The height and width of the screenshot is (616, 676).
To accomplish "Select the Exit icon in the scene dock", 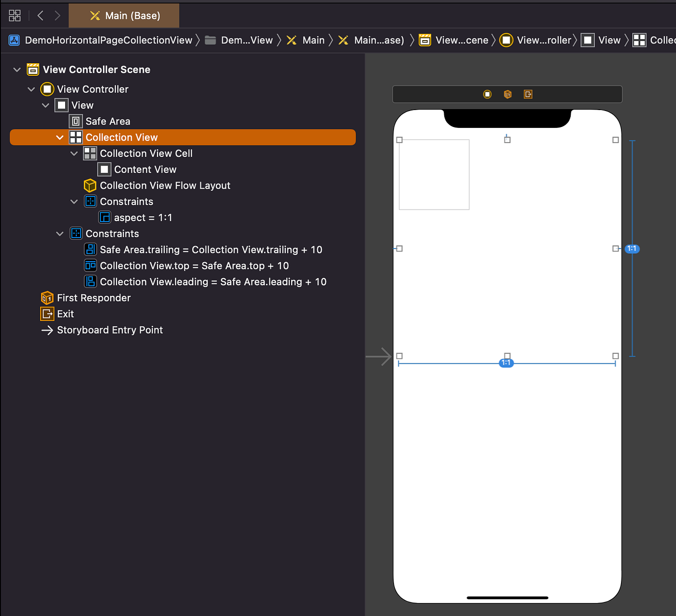I will 528,94.
